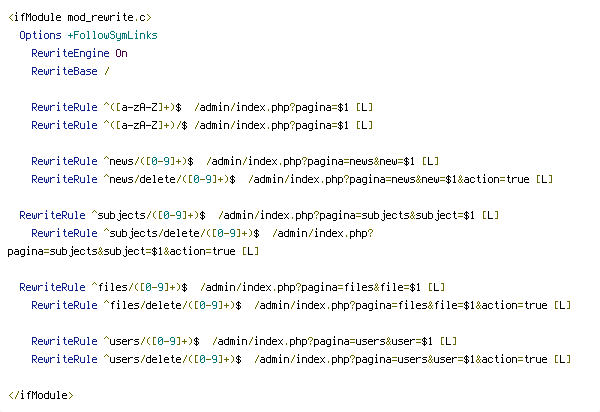Screen dimensions: 600x412
Task: Click the [L] flag on the users/delete rule
Action: 562,359
